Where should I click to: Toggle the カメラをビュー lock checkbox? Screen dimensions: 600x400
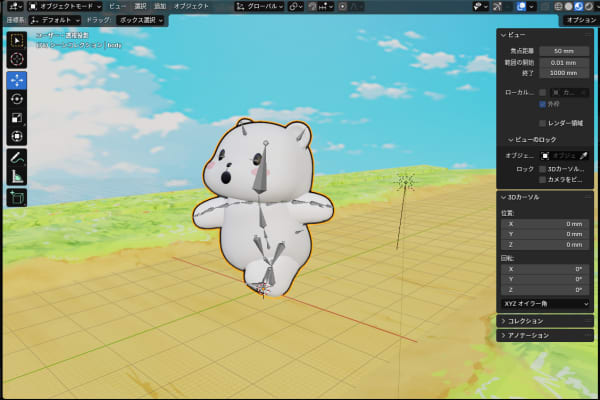point(543,180)
